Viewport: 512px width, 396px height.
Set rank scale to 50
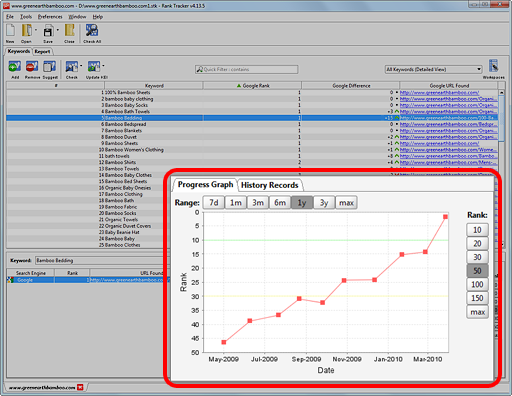477,271
